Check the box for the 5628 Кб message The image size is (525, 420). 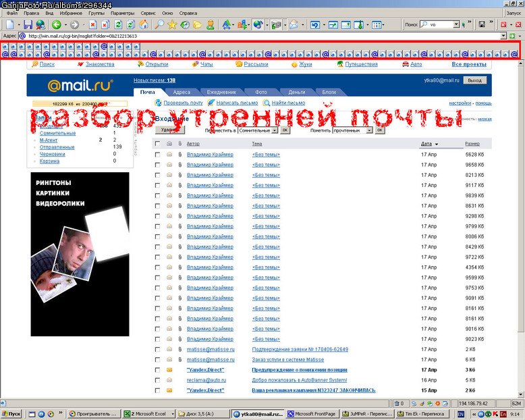[157, 155]
